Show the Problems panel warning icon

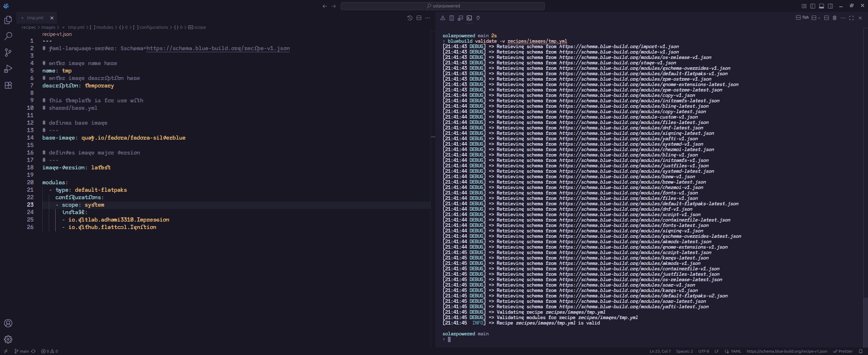pyautogui.click(x=443, y=18)
